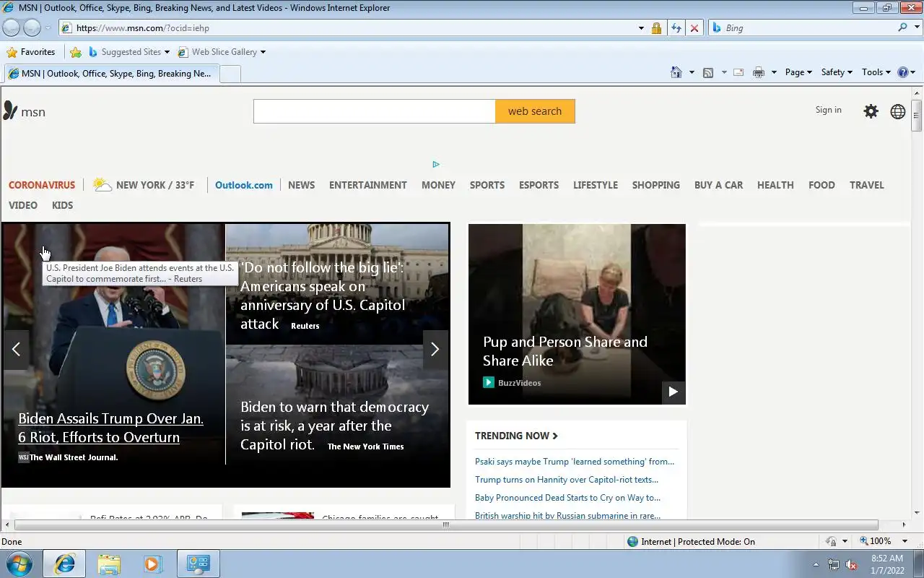Image resolution: width=924 pixels, height=578 pixels.
Task: Open the CORONAVIRUS link
Action: coord(42,185)
